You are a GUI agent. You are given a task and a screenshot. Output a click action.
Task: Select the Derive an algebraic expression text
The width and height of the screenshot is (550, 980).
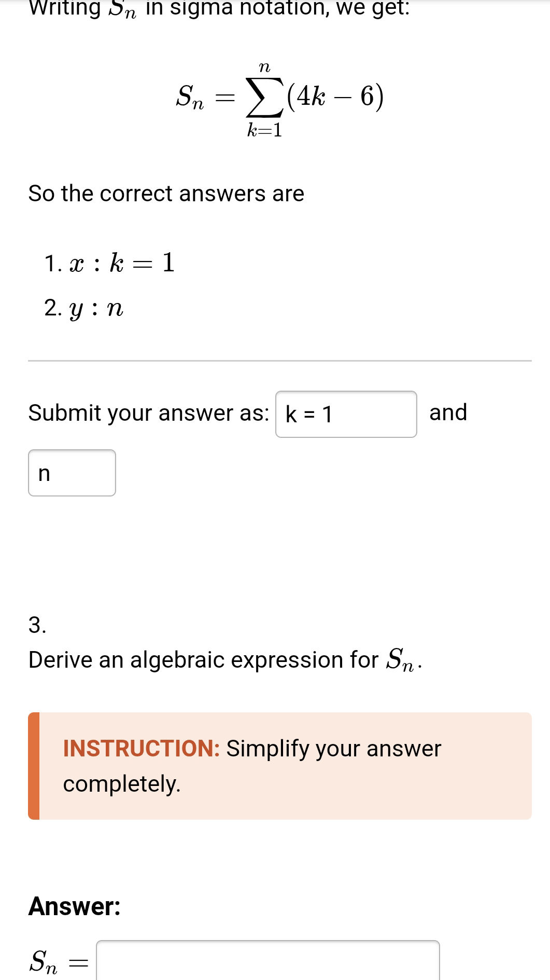(x=223, y=659)
